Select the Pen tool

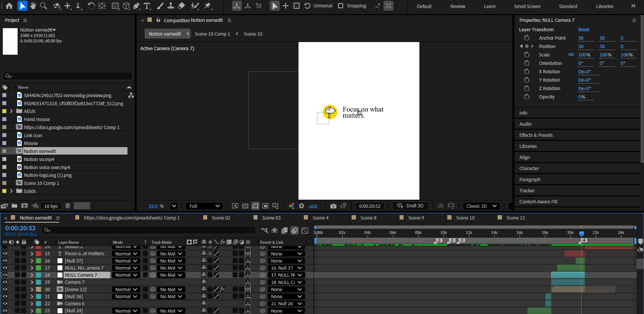coord(136,6)
